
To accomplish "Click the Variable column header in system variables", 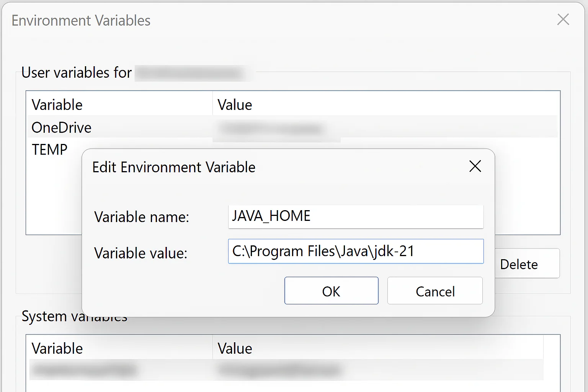I will point(119,348).
